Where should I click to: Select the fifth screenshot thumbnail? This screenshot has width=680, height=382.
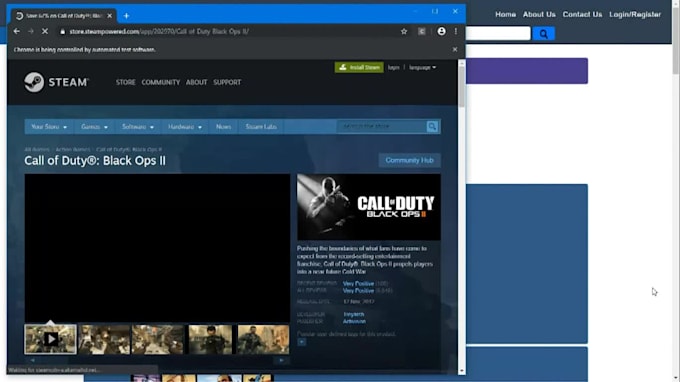263,340
